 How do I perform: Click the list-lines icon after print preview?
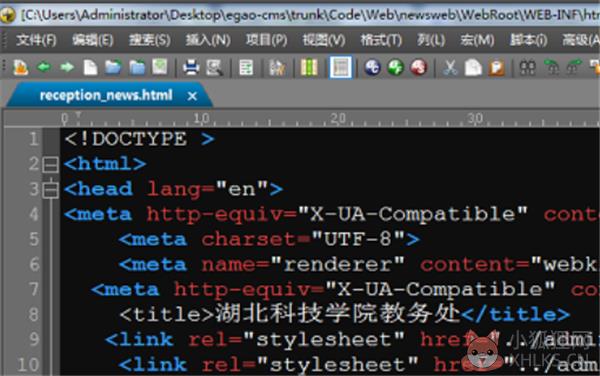(x=246, y=68)
